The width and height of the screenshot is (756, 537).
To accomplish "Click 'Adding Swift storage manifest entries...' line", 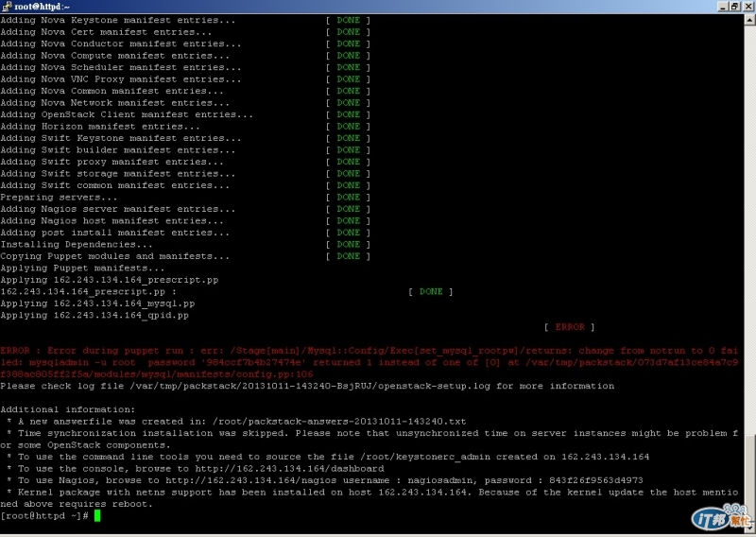I will pyautogui.click(x=117, y=174).
